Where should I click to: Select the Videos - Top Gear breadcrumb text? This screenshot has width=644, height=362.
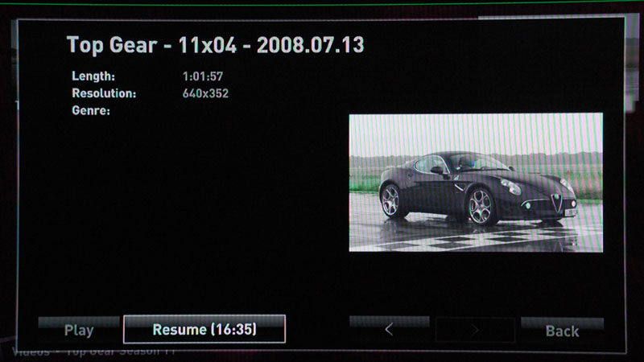pos(93,352)
